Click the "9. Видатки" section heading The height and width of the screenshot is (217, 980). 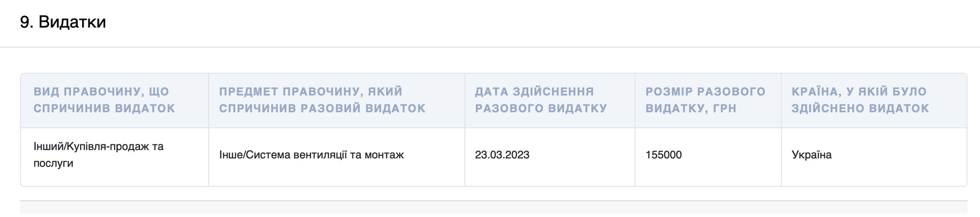63,22
